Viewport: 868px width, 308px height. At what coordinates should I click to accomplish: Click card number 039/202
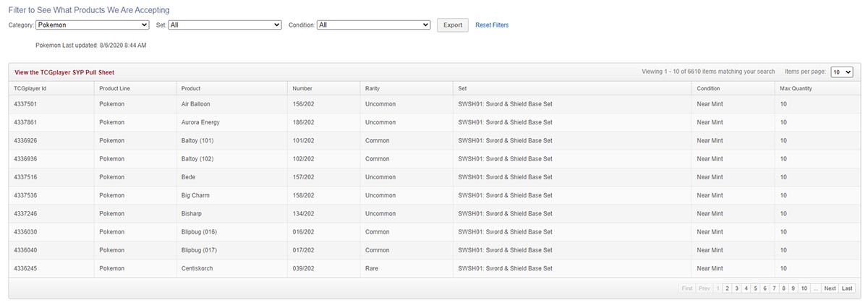tap(303, 268)
